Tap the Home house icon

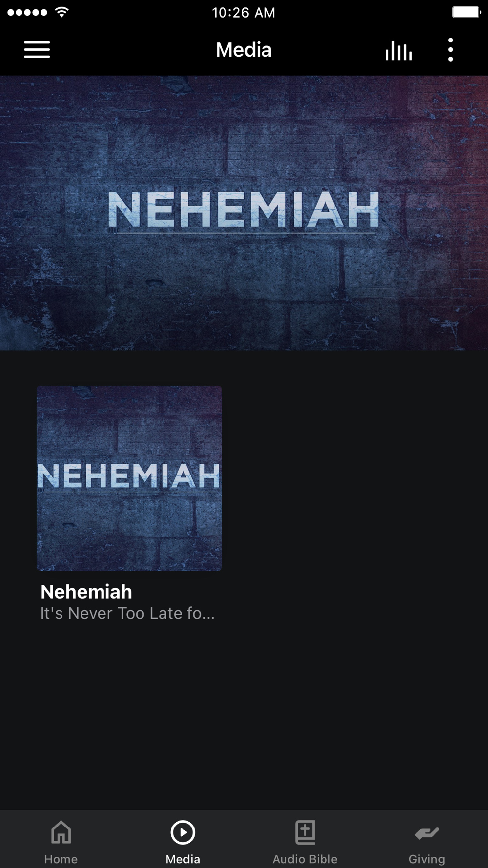tap(61, 832)
